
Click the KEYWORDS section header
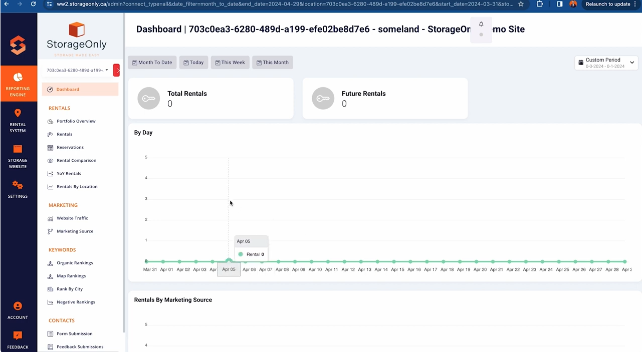(62, 250)
